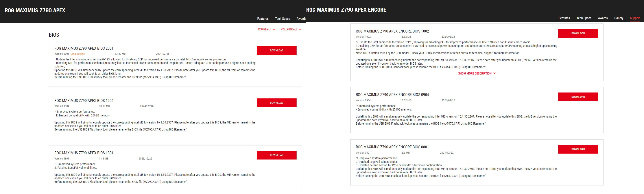Screen dimensions: 644x194
Task: Click title 'ROG MAXIMUS Z790 APEX BIOS 2001'
Action: click(84, 48)
